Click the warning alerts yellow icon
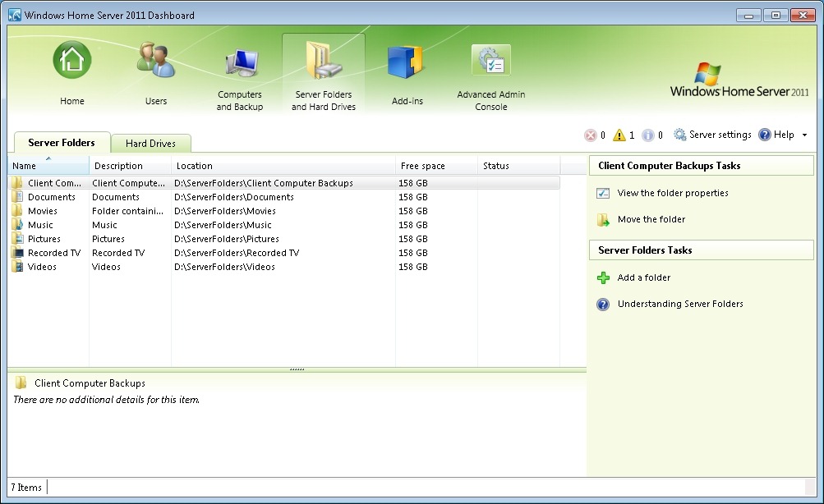Image resolution: width=824 pixels, height=504 pixels. (619, 135)
